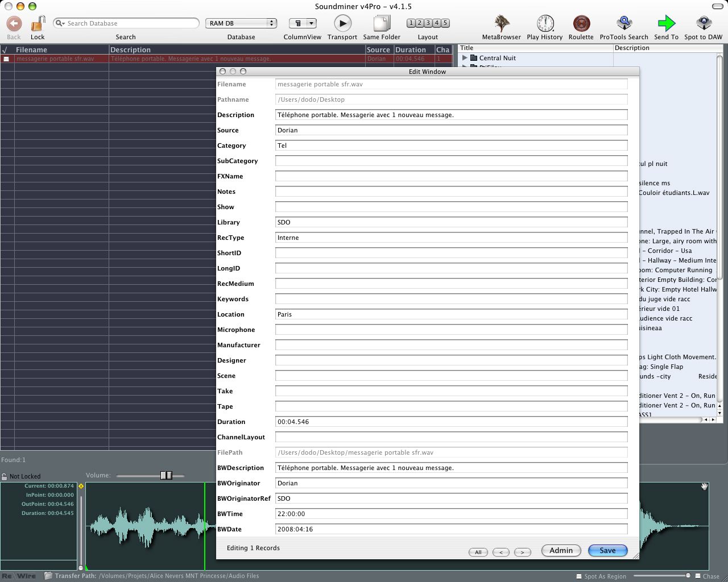This screenshot has height=582, width=728.
Task: Click the green playhead line in waveform
Action: [205, 526]
